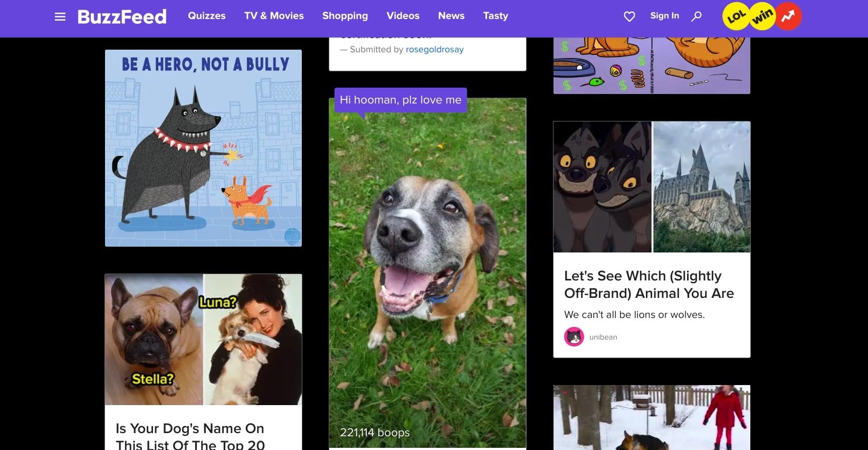Click the BuzzFeed logo
This screenshot has width=868, height=450.
(x=122, y=16)
